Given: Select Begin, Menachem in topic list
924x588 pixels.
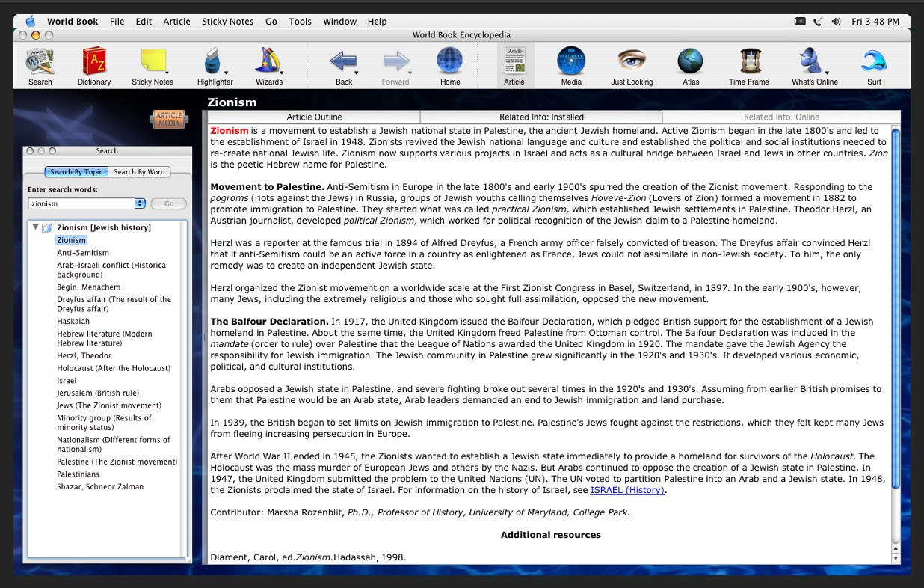Looking at the screenshot, I should [x=88, y=287].
